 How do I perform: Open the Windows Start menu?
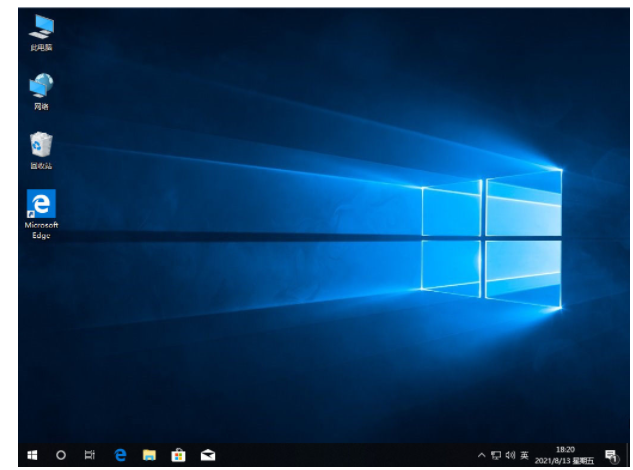[32, 456]
